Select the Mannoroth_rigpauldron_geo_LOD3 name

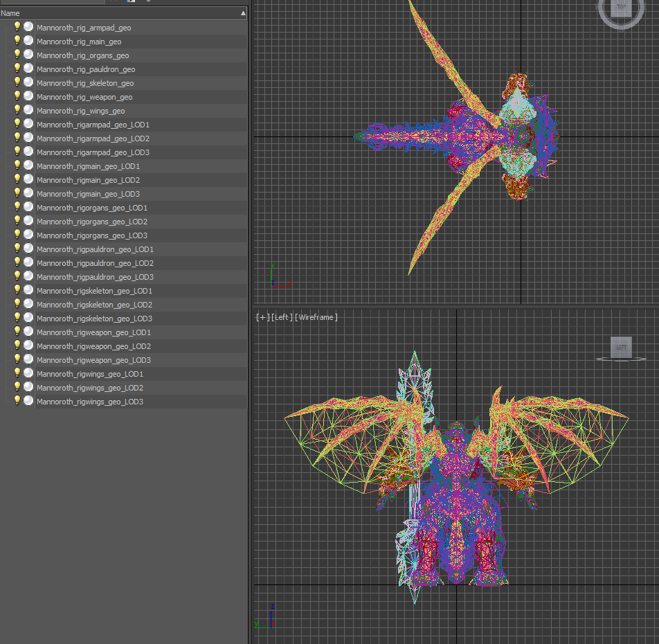pyautogui.click(x=95, y=278)
